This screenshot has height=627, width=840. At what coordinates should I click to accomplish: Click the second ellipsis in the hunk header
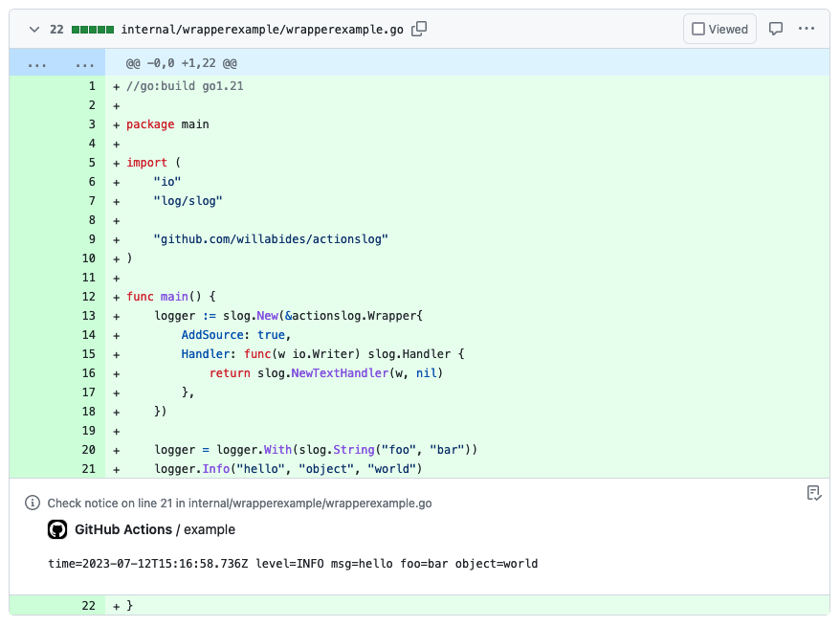coord(85,64)
